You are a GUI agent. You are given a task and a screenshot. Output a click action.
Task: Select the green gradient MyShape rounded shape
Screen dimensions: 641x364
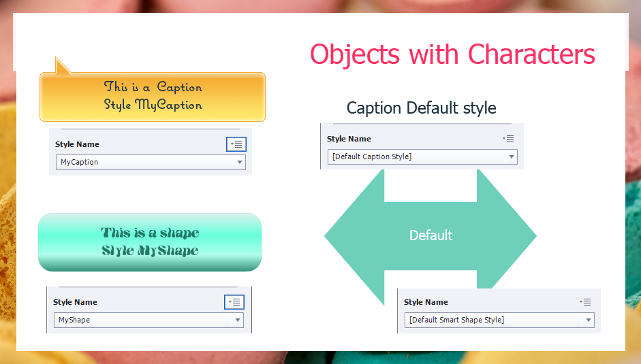(150, 242)
